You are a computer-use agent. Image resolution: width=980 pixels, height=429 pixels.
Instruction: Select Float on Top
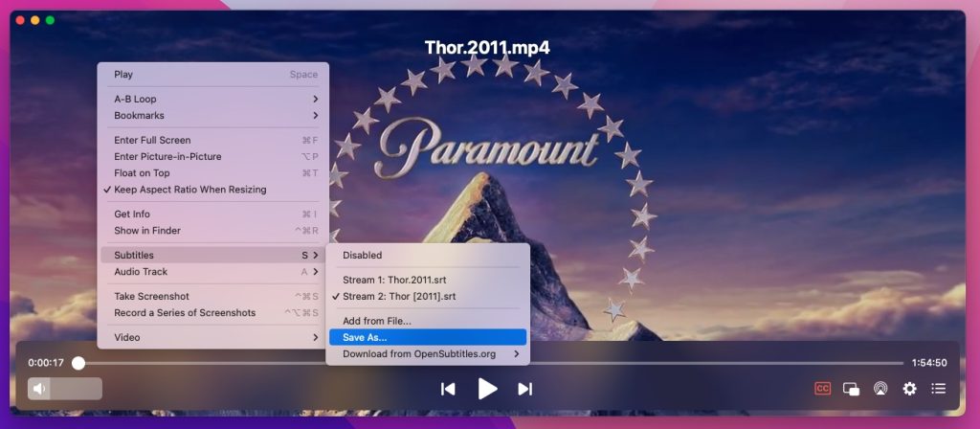213,172
